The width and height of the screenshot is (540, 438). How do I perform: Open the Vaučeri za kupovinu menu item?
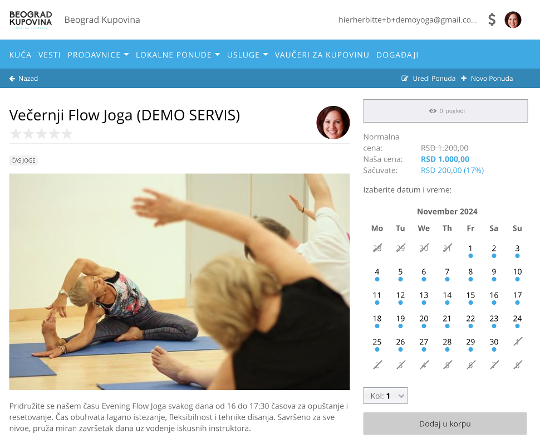322,55
